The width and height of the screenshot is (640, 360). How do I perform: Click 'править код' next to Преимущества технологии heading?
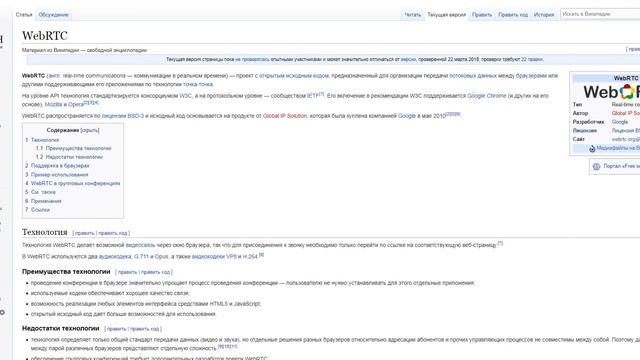156,272
